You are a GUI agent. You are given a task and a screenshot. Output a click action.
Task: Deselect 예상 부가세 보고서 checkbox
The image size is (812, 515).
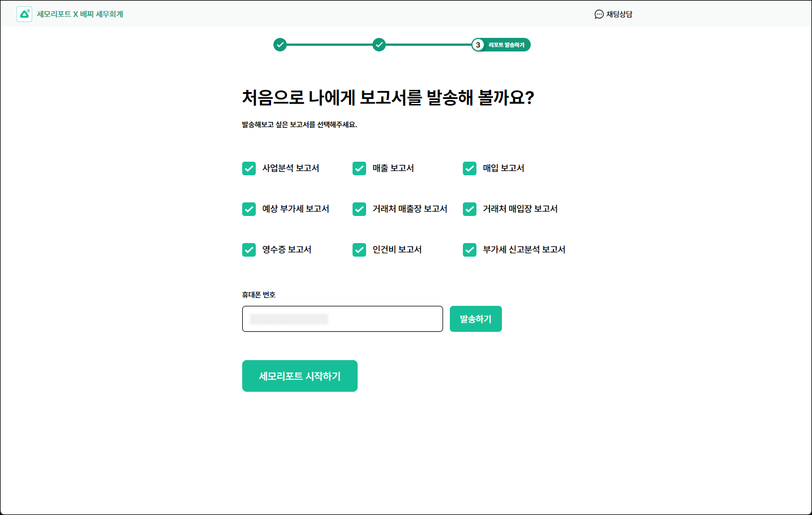pos(249,209)
